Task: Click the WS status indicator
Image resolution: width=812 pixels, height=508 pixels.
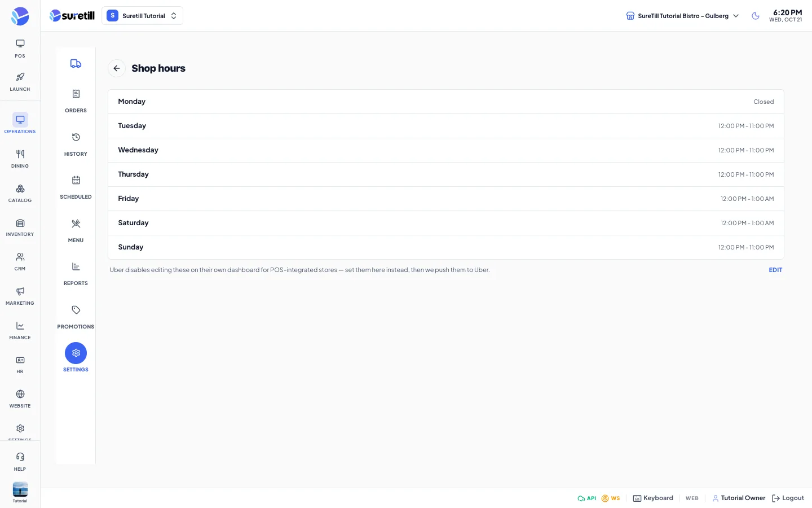Action: (611, 498)
